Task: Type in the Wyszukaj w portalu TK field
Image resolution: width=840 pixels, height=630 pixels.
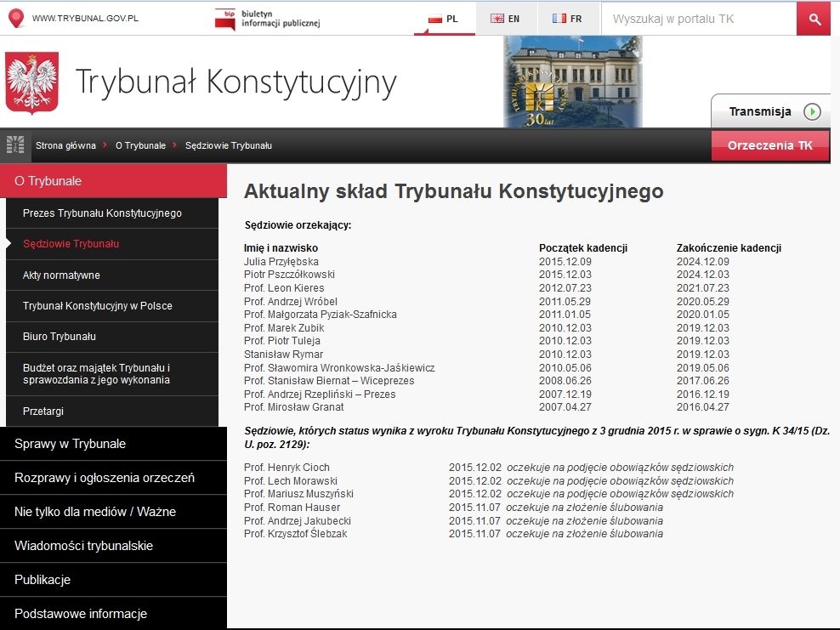Action: (697, 19)
